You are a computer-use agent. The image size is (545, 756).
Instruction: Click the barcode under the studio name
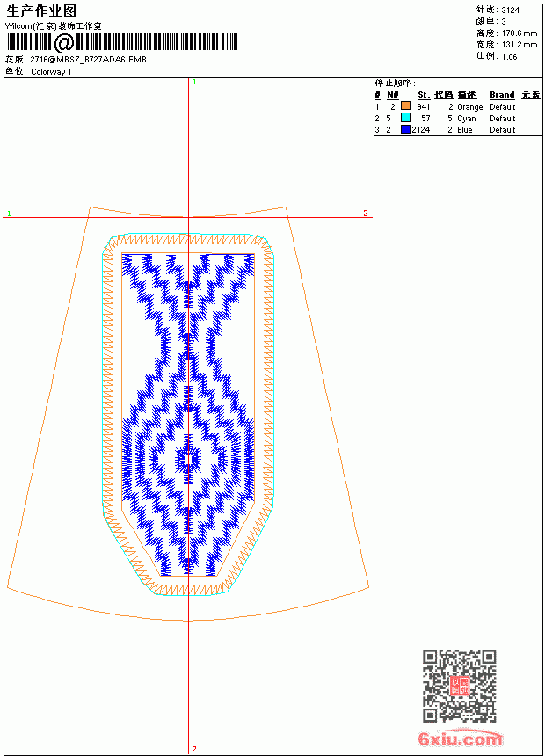(122, 42)
